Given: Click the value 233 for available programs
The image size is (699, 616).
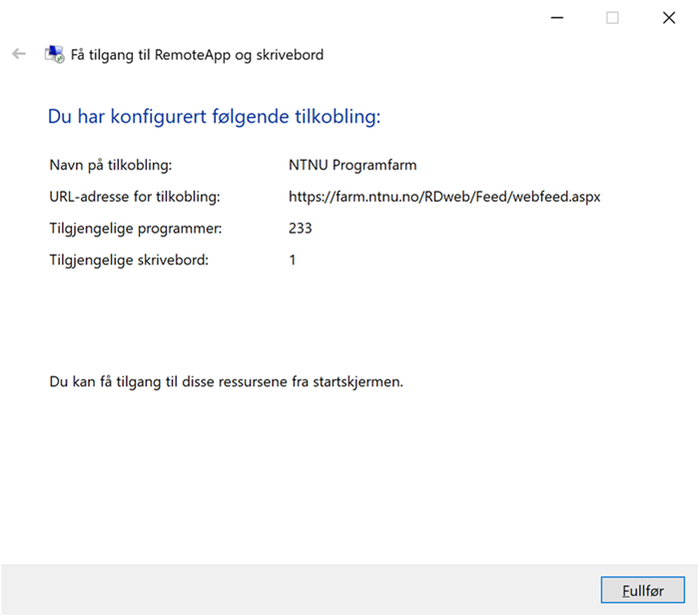Looking at the screenshot, I should click(x=300, y=229).
